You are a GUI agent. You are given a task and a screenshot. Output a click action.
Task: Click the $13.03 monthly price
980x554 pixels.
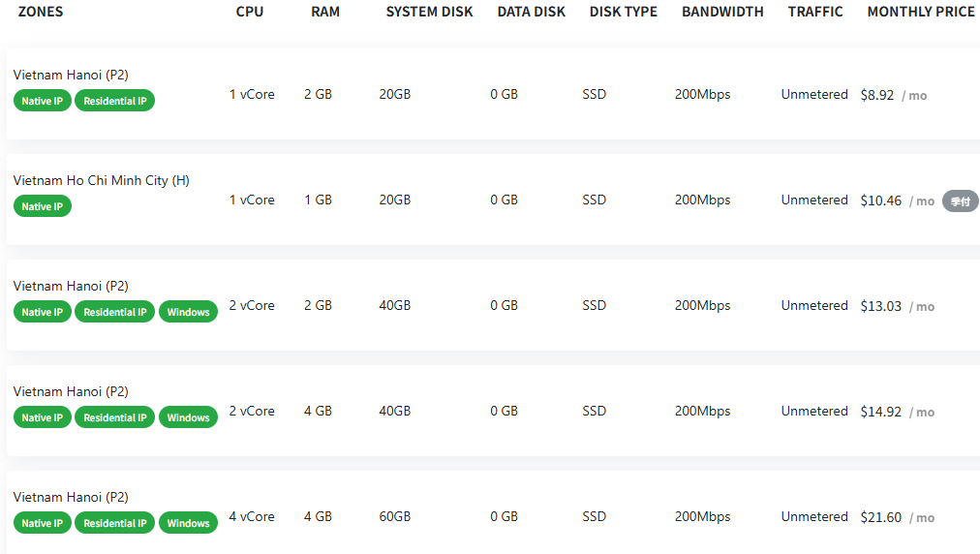click(880, 306)
